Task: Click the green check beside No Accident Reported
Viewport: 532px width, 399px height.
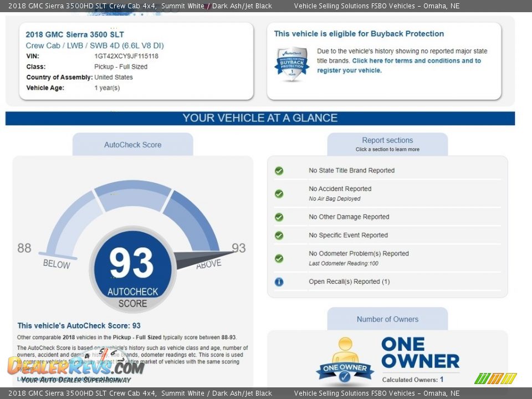Action: (x=279, y=194)
